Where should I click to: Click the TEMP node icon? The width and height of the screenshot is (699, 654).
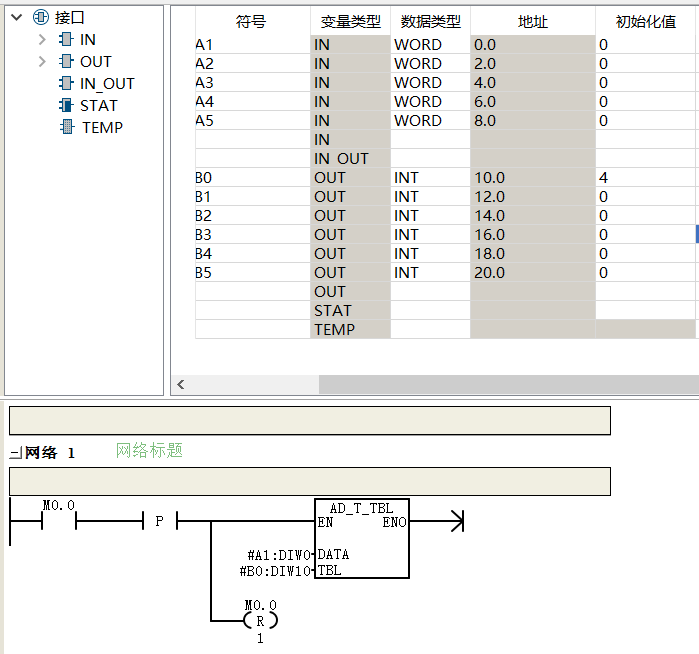coord(67,127)
